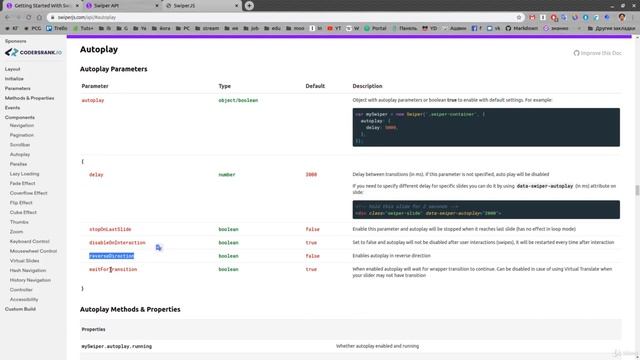
Task: Go to Flip Effect in sidebar
Action: pos(21,203)
